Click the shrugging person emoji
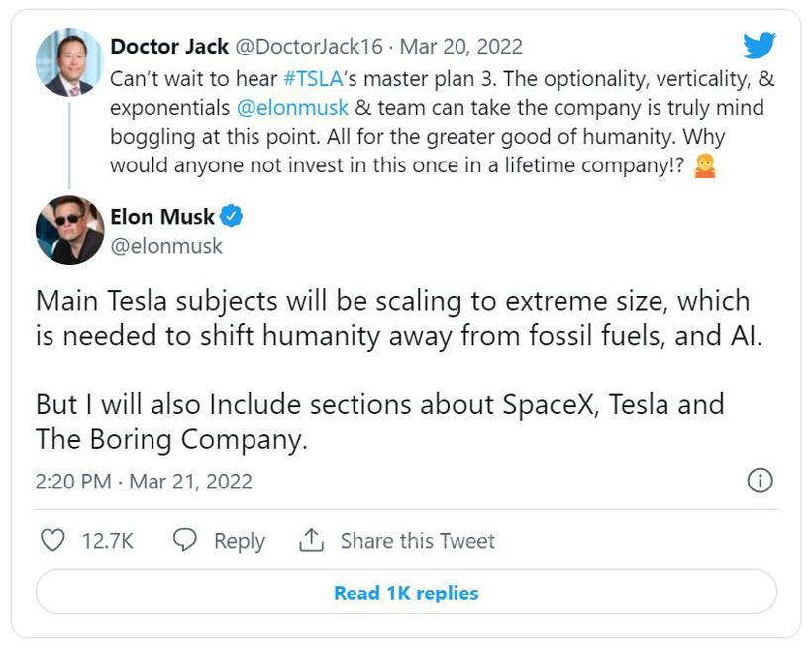The width and height of the screenshot is (812, 649). coord(704,165)
